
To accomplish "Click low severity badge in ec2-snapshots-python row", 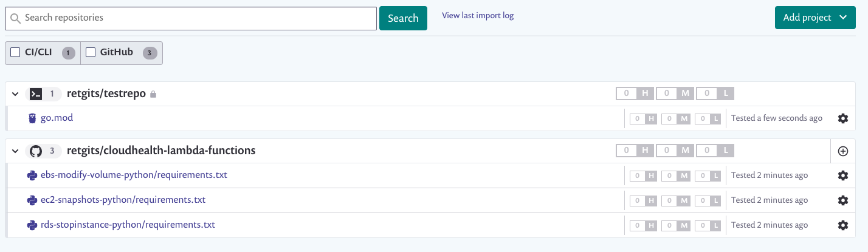I will (708, 200).
